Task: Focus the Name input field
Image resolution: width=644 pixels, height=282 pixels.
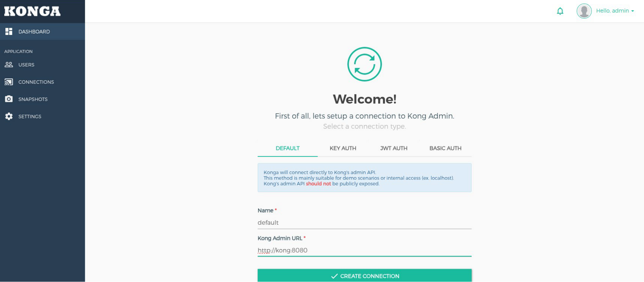Action: pos(364,223)
